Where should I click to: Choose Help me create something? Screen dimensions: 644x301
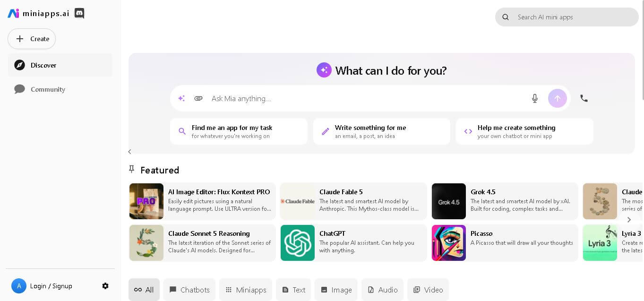(524, 131)
